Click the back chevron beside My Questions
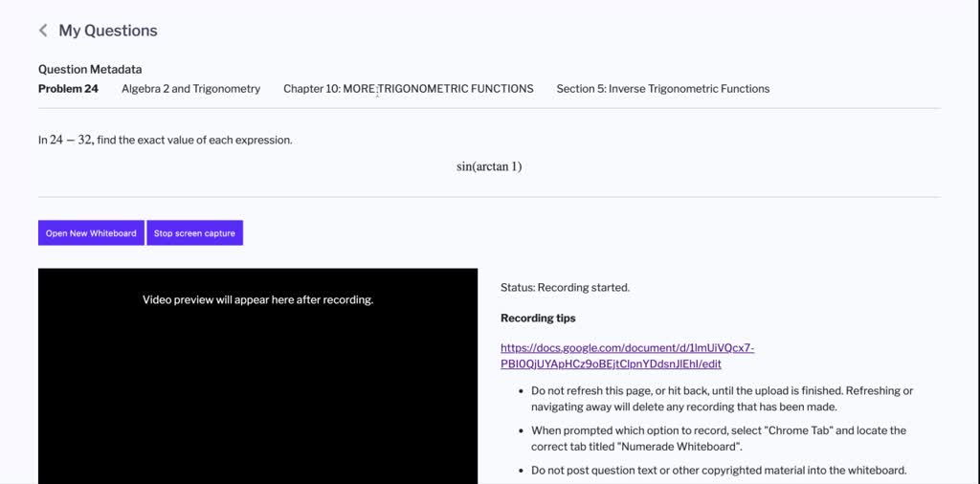980x484 pixels. (43, 31)
